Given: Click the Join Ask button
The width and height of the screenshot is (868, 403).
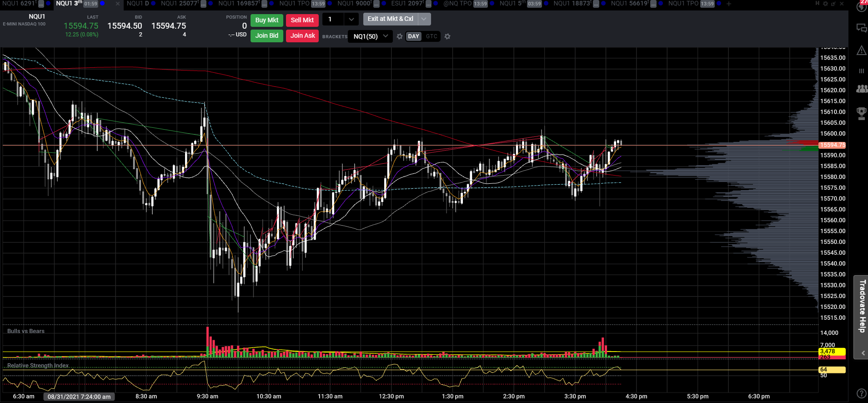Looking at the screenshot, I should [302, 35].
